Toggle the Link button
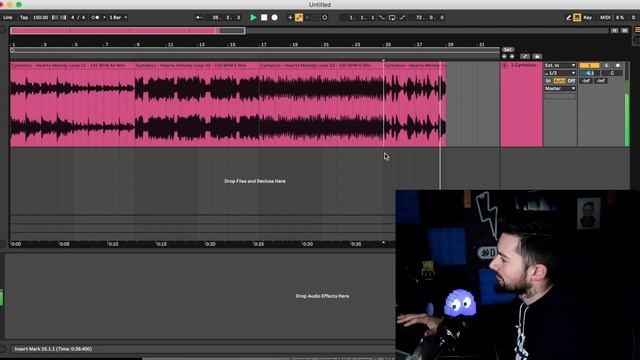The height and width of the screenshot is (360, 640). pyautogui.click(x=7, y=18)
